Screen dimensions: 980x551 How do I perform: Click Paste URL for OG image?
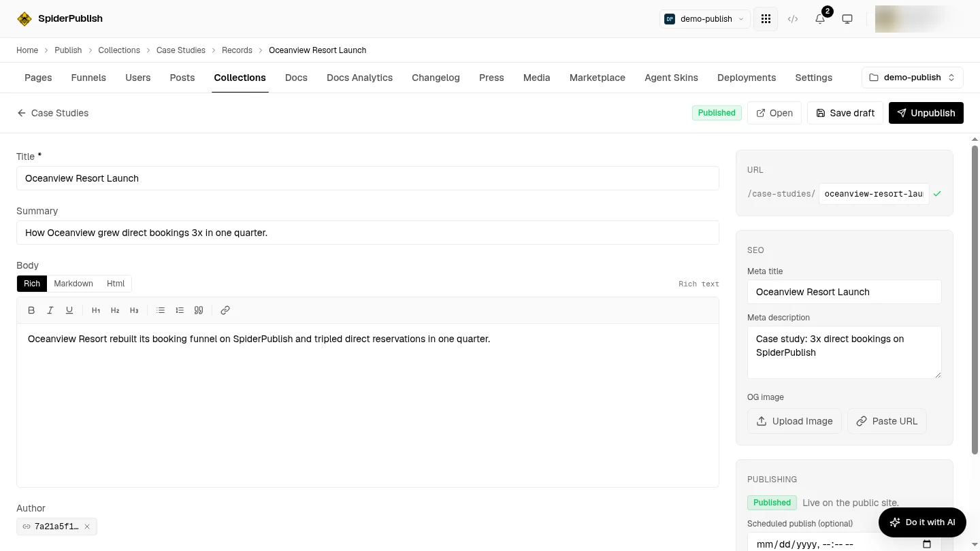point(887,421)
